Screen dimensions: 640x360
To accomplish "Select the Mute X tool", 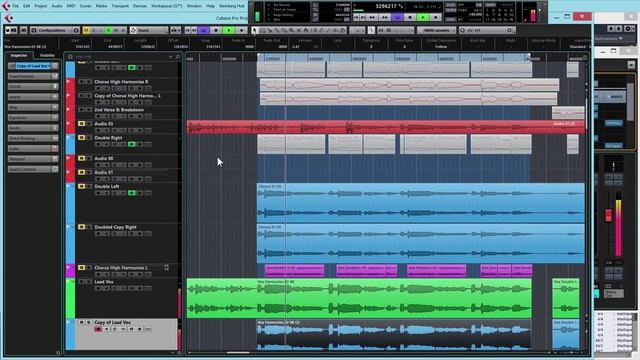I will coord(299,30).
